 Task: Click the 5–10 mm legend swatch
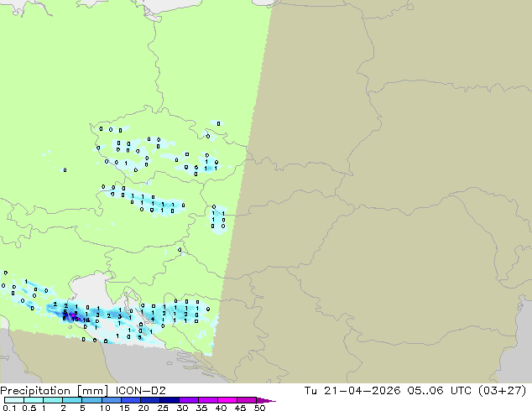(x=91, y=400)
